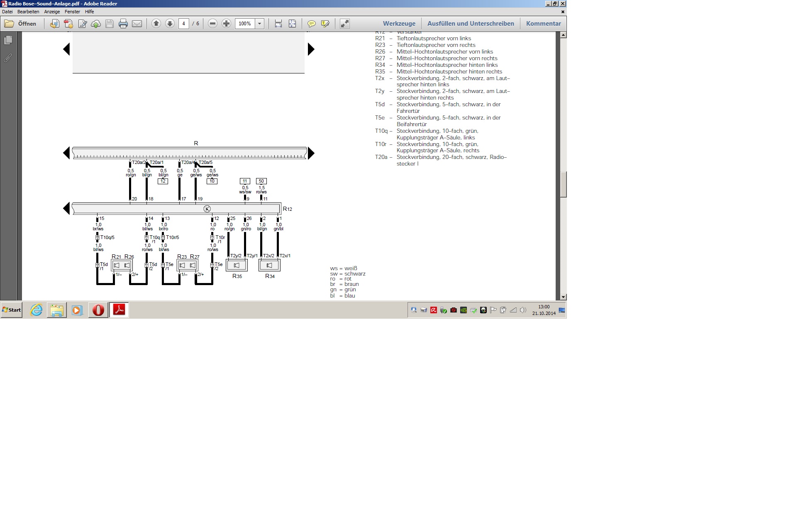Click the R21 Tieftonlautsprecher vorn links line

[423, 38]
